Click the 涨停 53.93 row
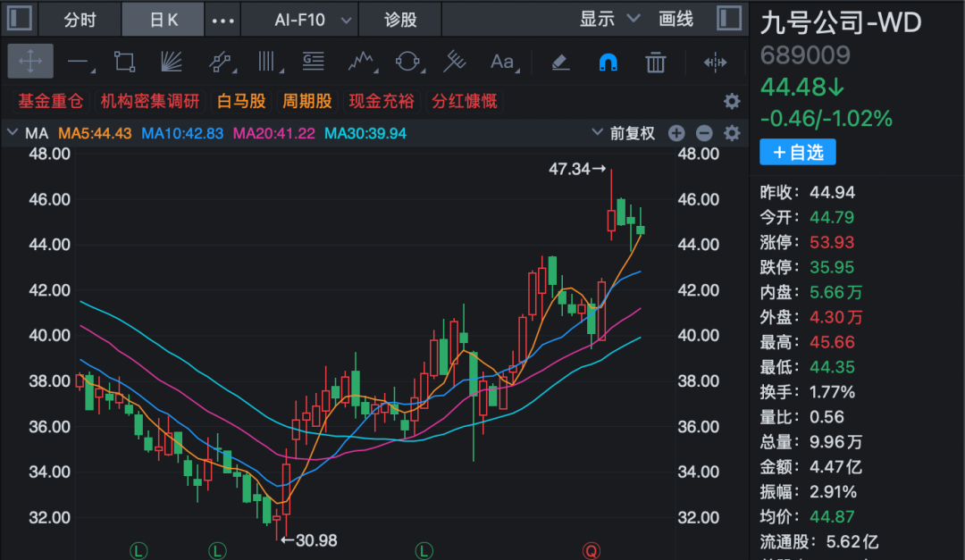Image resolution: width=965 pixels, height=560 pixels. point(808,242)
